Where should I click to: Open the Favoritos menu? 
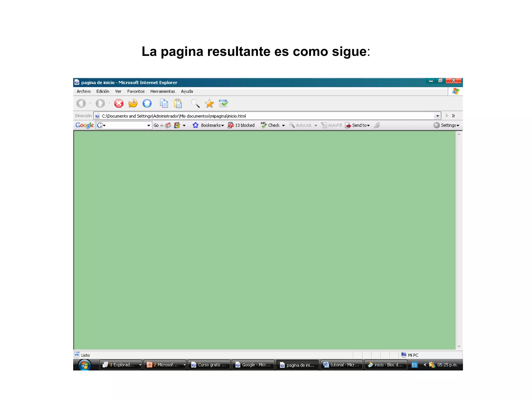(x=136, y=91)
